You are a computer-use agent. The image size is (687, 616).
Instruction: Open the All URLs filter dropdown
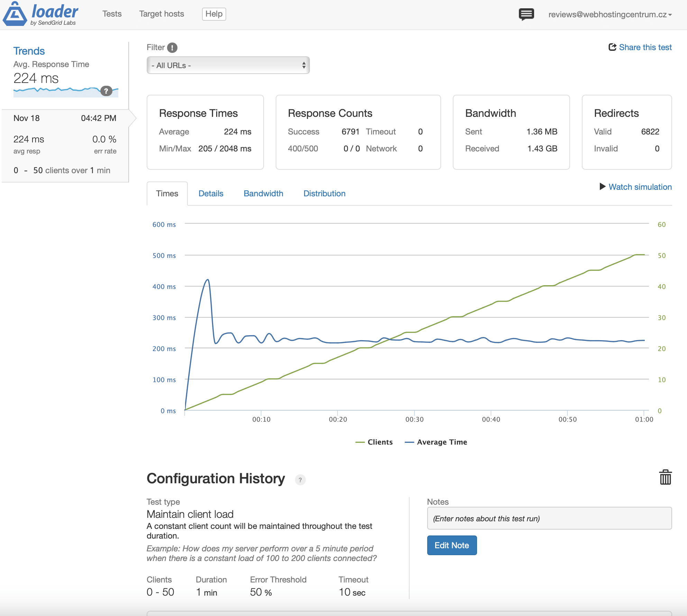pos(228,65)
